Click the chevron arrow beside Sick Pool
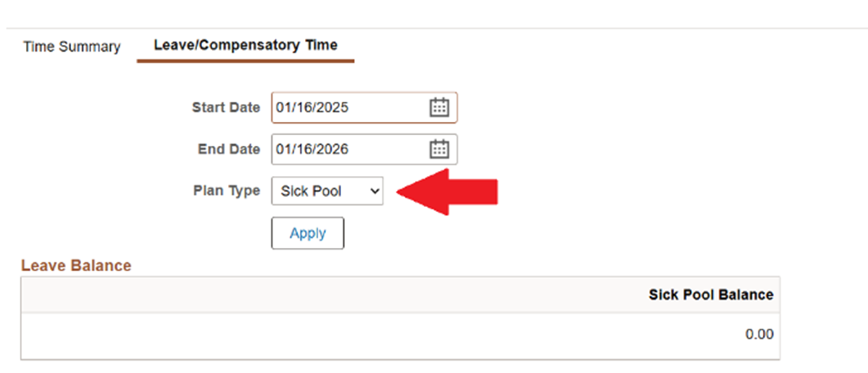Screen dimensions: 868x373 [374, 191]
